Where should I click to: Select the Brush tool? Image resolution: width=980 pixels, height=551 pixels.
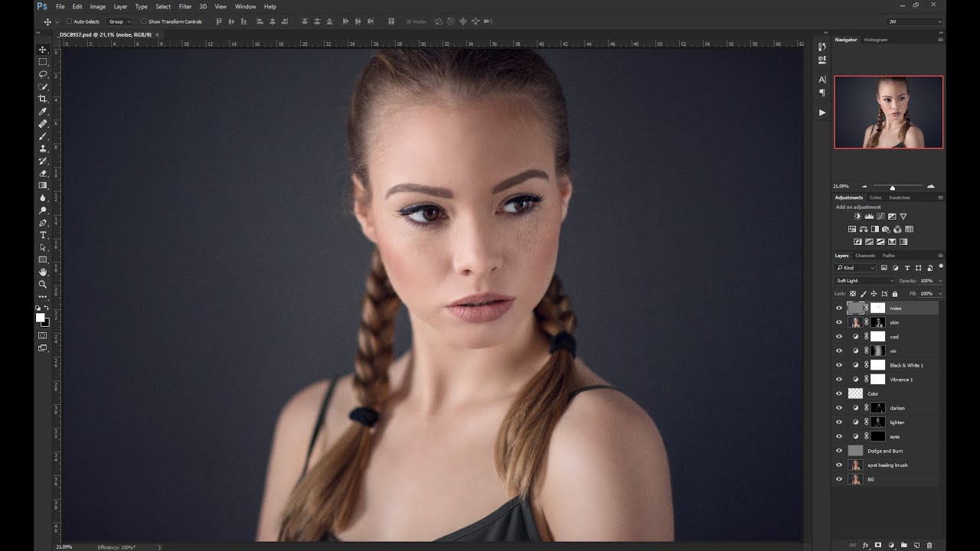click(x=43, y=136)
